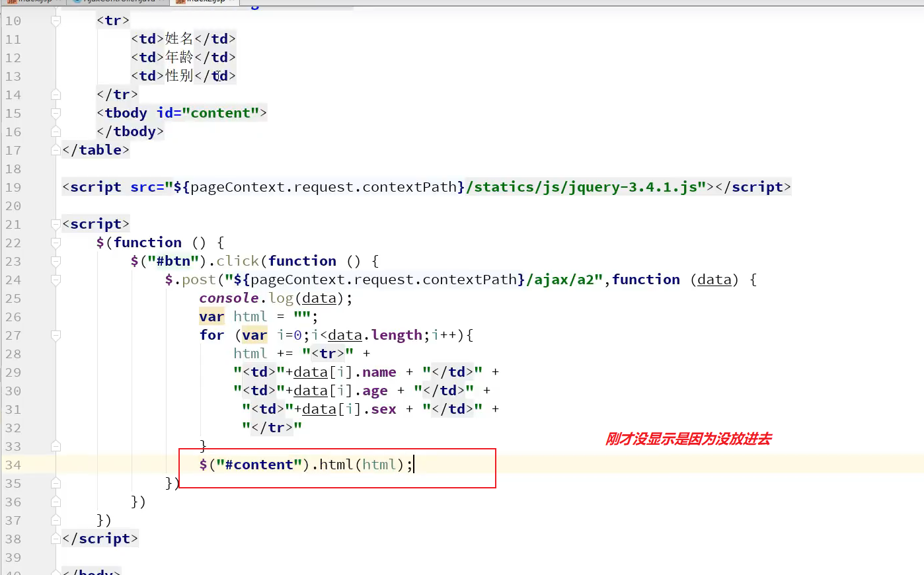Click the closing </tbody> tag
This screenshot has height=575, width=924.
(130, 132)
